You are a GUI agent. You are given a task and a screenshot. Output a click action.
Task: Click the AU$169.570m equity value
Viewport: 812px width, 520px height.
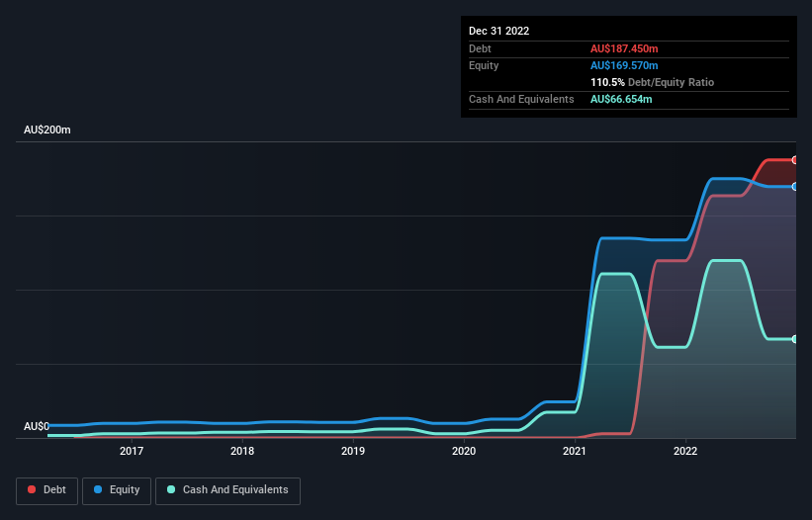point(624,65)
